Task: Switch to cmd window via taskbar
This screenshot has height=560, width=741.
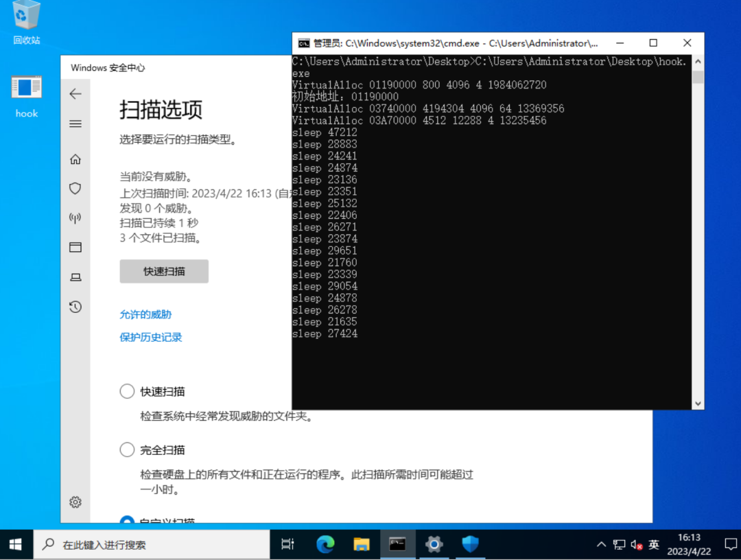Action: point(397,544)
